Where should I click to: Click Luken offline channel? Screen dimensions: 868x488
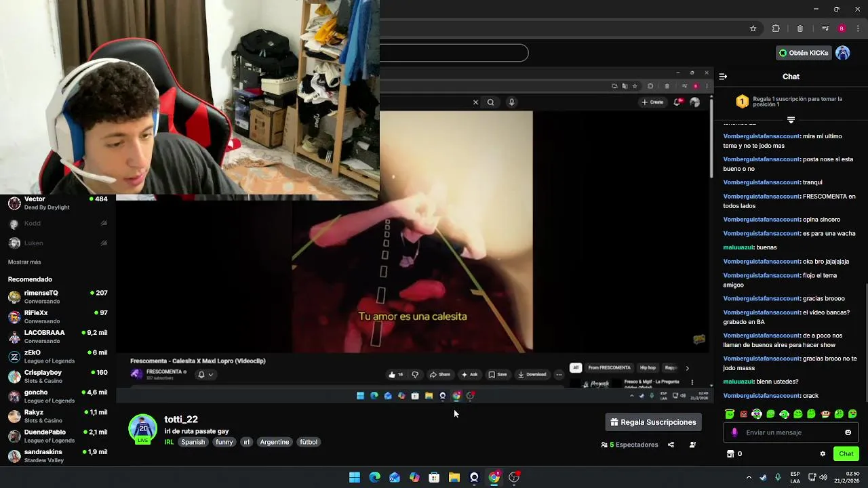(58, 243)
